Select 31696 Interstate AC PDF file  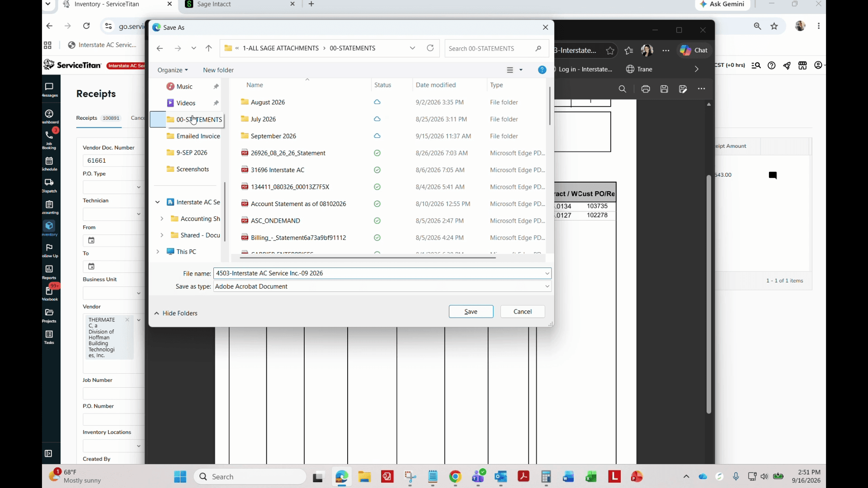point(277,170)
